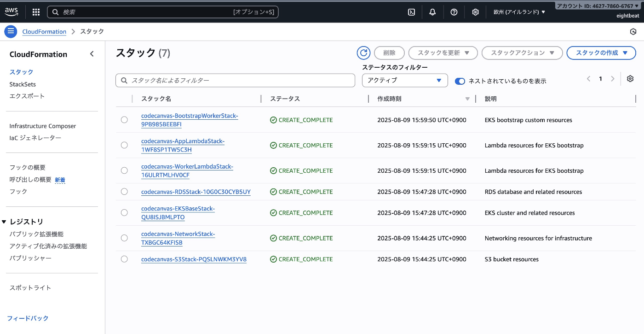Open IaC ジェネレーター in side navigation

[35, 138]
